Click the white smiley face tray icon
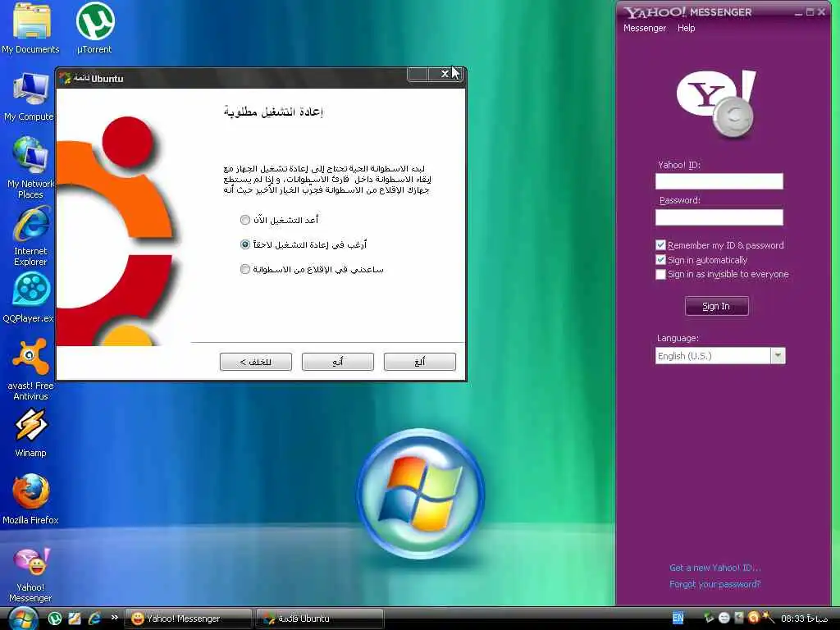This screenshot has width=840, height=630. (724, 619)
